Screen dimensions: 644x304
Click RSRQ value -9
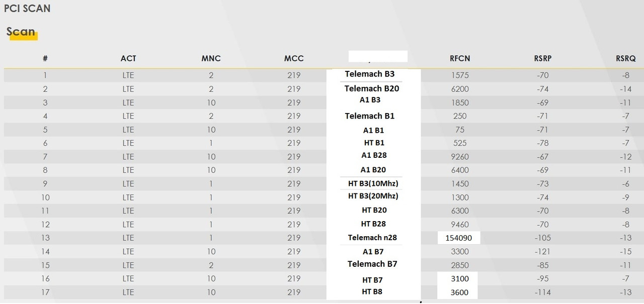(626, 197)
